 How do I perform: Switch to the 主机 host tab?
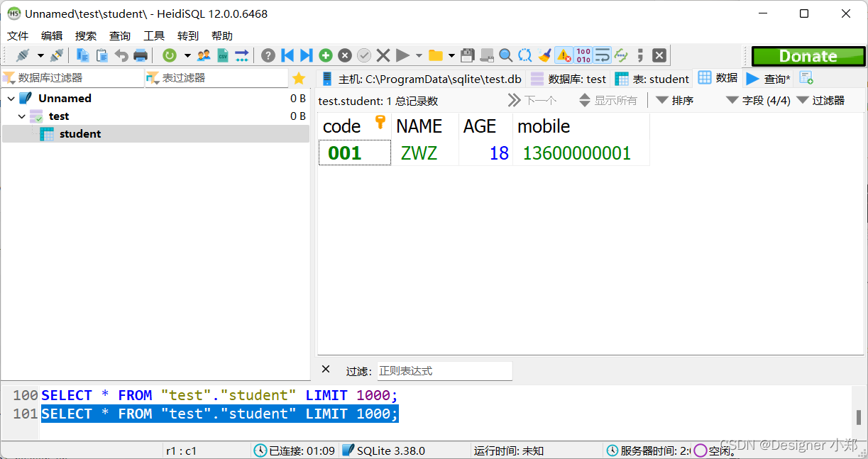pyautogui.click(x=422, y=79)
